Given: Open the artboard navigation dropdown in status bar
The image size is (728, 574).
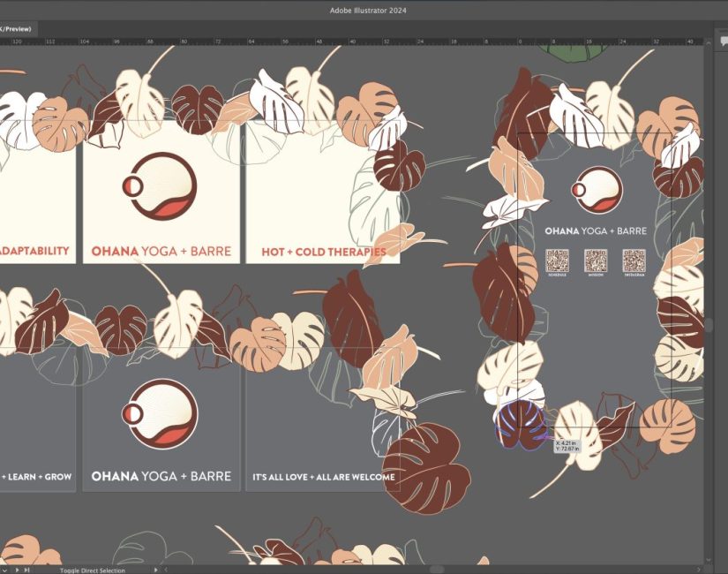Looking at the screenshot, I should [5, 570].
